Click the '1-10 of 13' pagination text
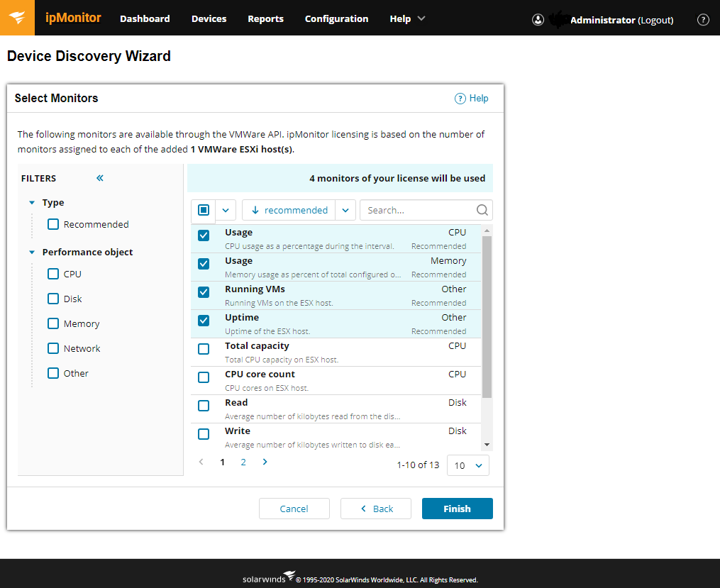 coord(418,465)
